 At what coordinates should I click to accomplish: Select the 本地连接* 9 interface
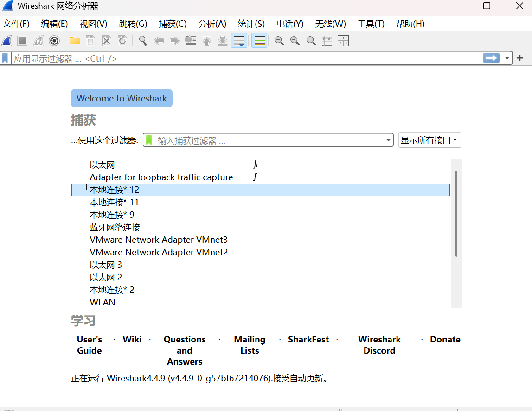pyautogui.click(x=261, y=215)
